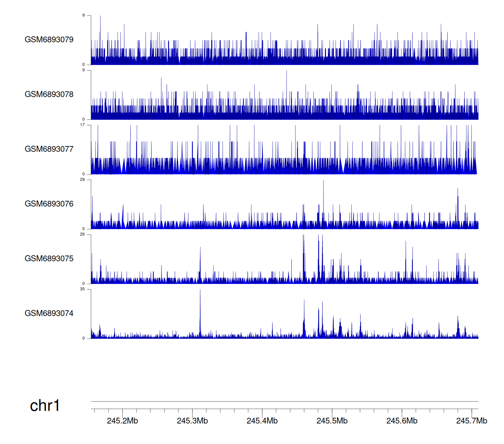This screenshot has height=444, width=504.
Task: Select the GSM6893076 track label
Action: (x=49, y=204)
